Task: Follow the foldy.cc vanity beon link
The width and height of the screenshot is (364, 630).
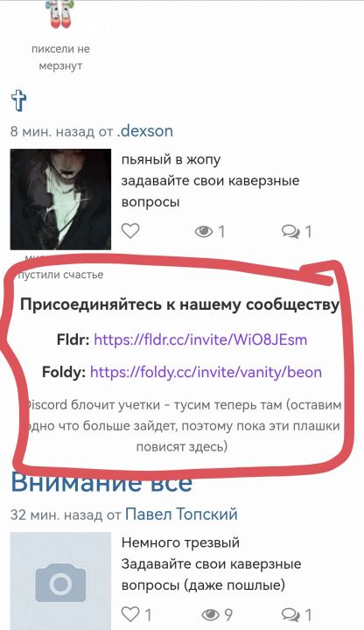Action: [x=206, y=372]
